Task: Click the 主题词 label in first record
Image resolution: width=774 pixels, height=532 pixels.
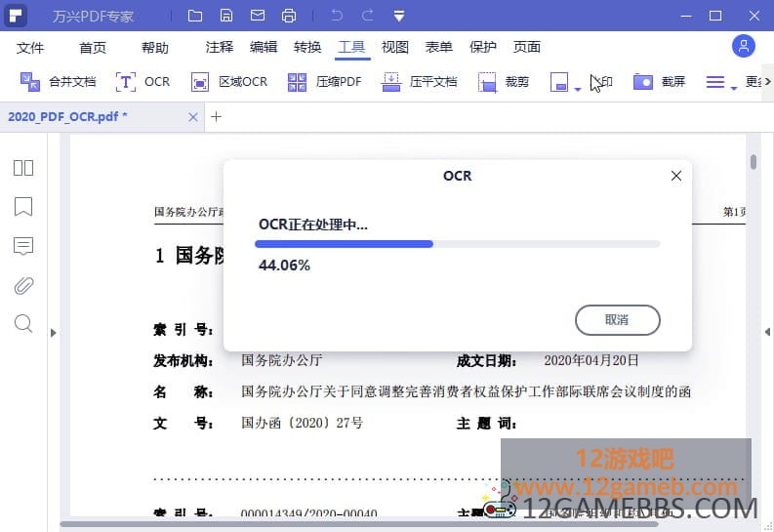Action: pos(487,424)
